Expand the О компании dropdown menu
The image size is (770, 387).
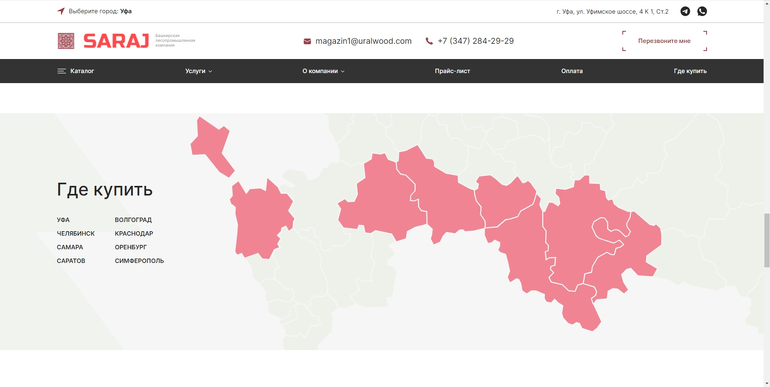[x=323, y=71]
